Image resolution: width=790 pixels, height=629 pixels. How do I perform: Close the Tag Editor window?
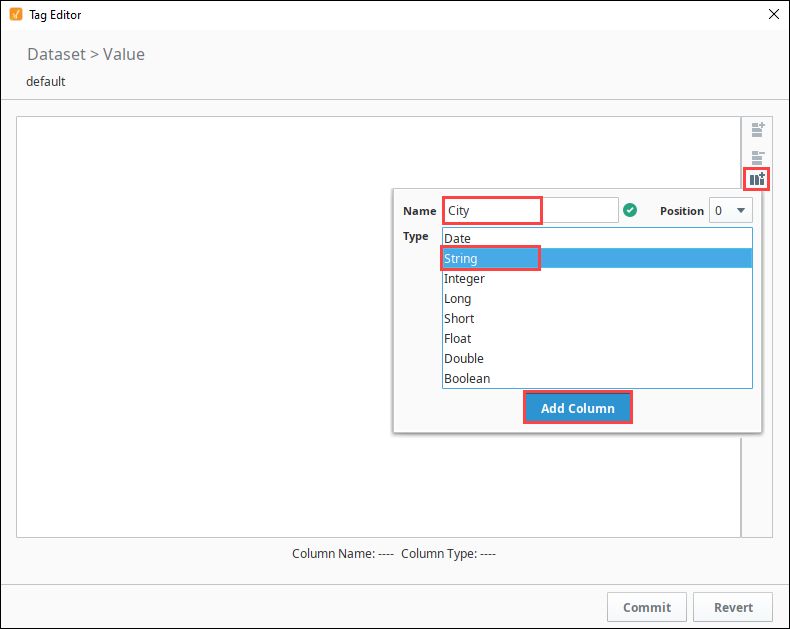pos(774,14)
